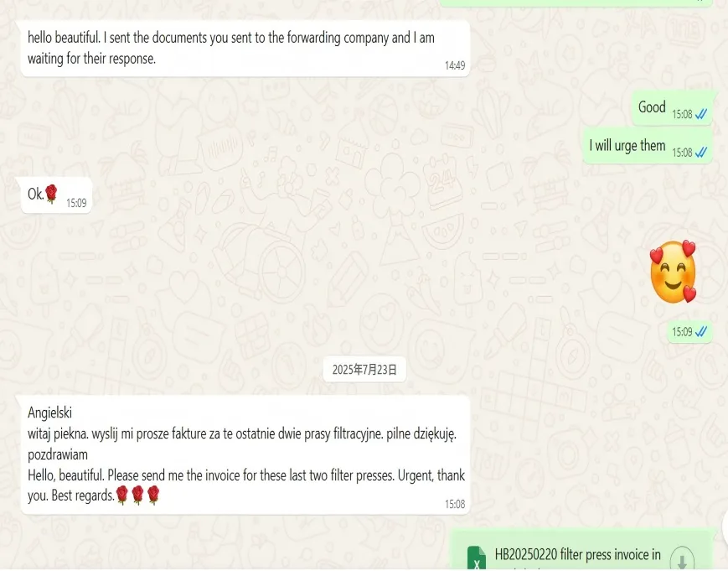This screenshot has height=571, width=728.
Task: Click the blue double-check next to Good
Action: (701, 114)
